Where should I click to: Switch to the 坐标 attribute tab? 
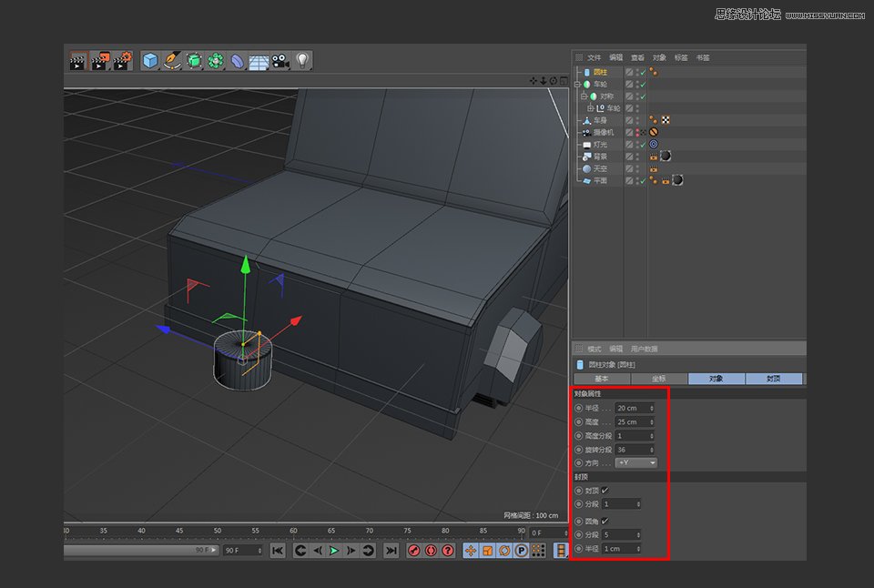tap(657, 379)
